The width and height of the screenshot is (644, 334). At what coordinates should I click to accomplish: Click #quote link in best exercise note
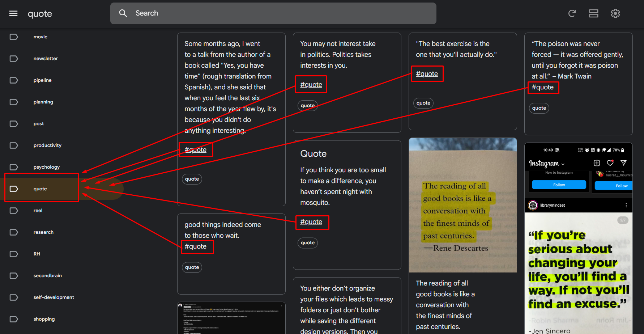(427, 74)
